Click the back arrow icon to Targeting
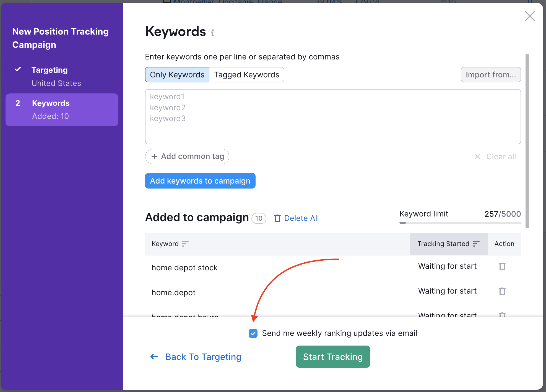546x392 pixels. click(x=154, y=357)
